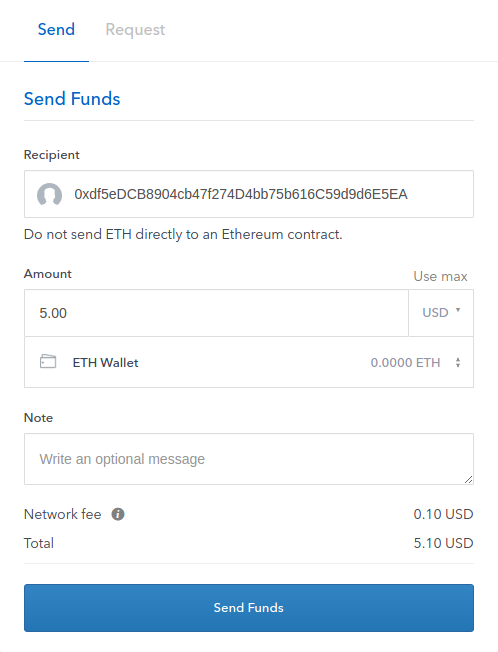The width and height of the screenshot is (498, 652).
Task: Switch to the Request tab
Action: point(135,30)
